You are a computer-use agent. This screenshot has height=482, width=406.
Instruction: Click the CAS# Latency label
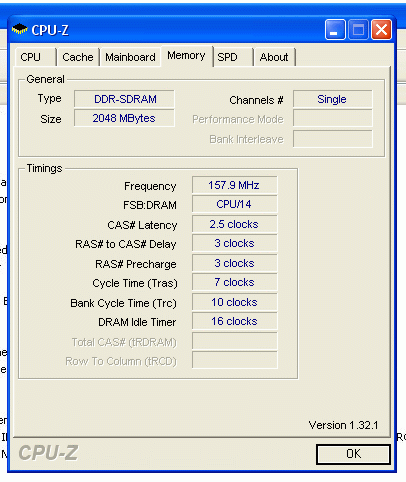coord(142,225)
